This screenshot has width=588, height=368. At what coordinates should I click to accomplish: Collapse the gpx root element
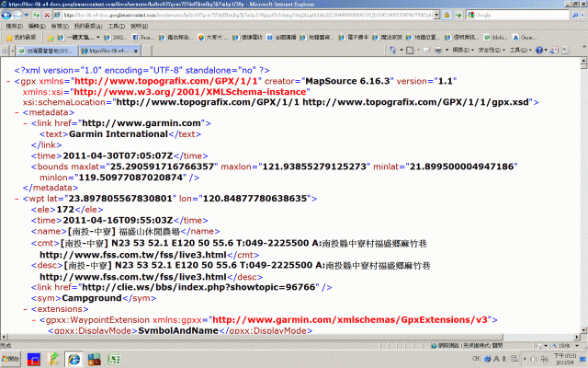pos(8,82)
